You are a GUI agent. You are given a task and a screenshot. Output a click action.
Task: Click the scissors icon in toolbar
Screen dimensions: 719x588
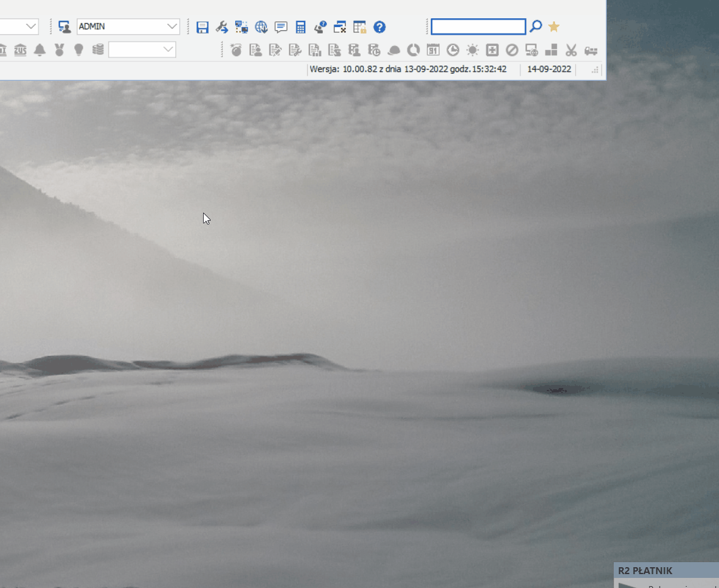click(x=571, y=50)
